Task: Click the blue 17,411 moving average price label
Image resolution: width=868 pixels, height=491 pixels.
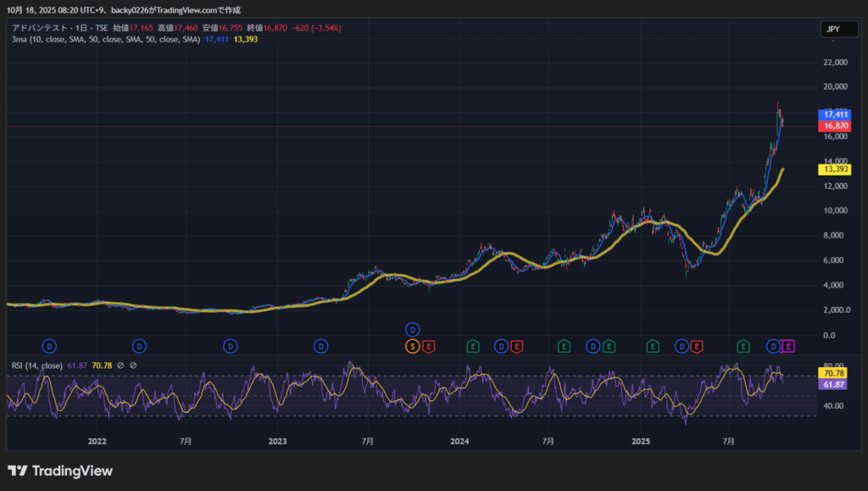Action: tap(836, 114)
